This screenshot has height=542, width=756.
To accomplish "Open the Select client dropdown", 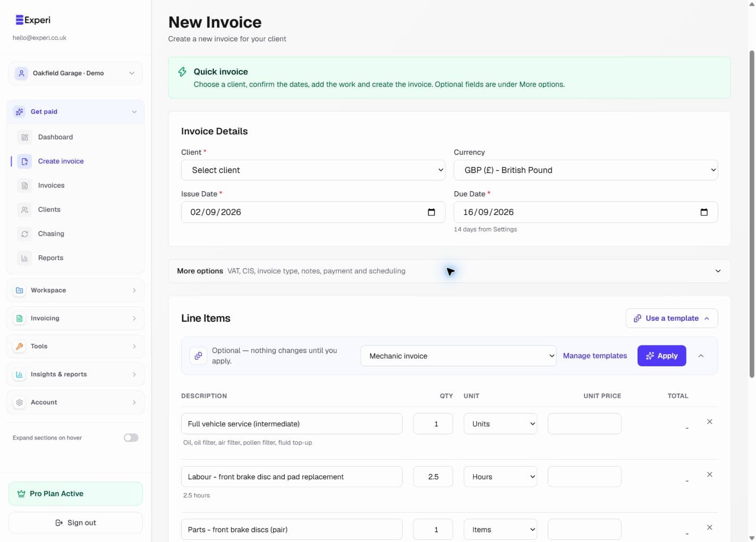I will point(313,170).
